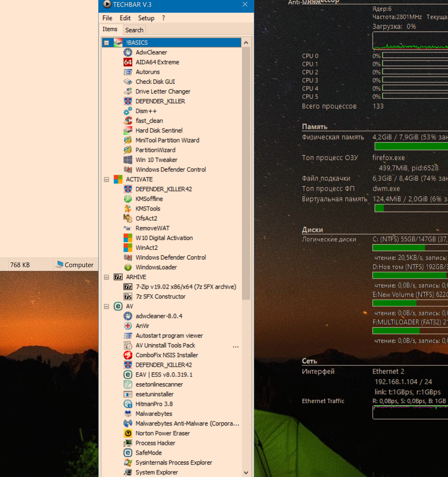This screenshot has height=477, width=448.
Task: Click the OfsAct2 icon
Action: coord(128,218)
